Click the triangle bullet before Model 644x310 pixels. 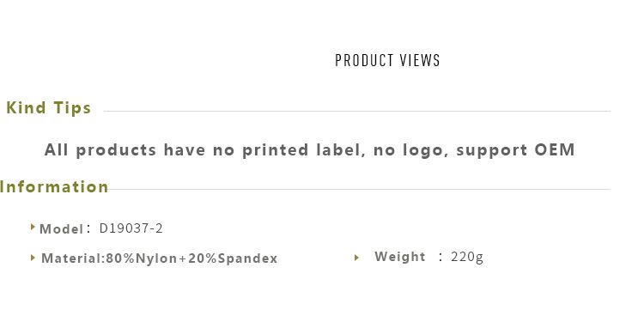coord(33,226)
